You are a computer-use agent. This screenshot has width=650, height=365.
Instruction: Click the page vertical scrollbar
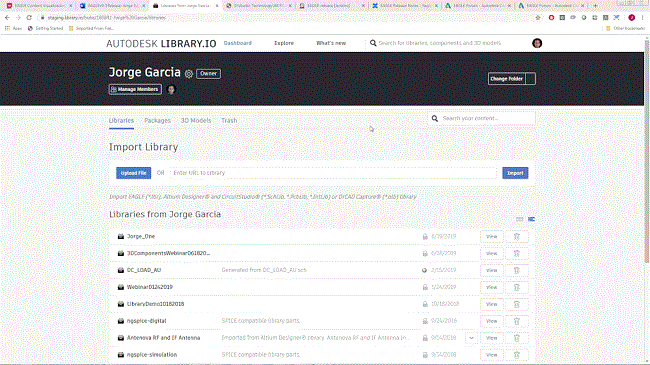tap(647, 149)
